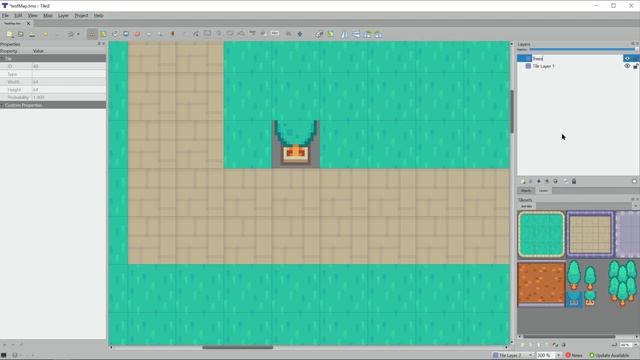The height and width of the screenshot is (360, 640).
Task: Click the Add Property button in Properties panel
Action: point(4,345)
